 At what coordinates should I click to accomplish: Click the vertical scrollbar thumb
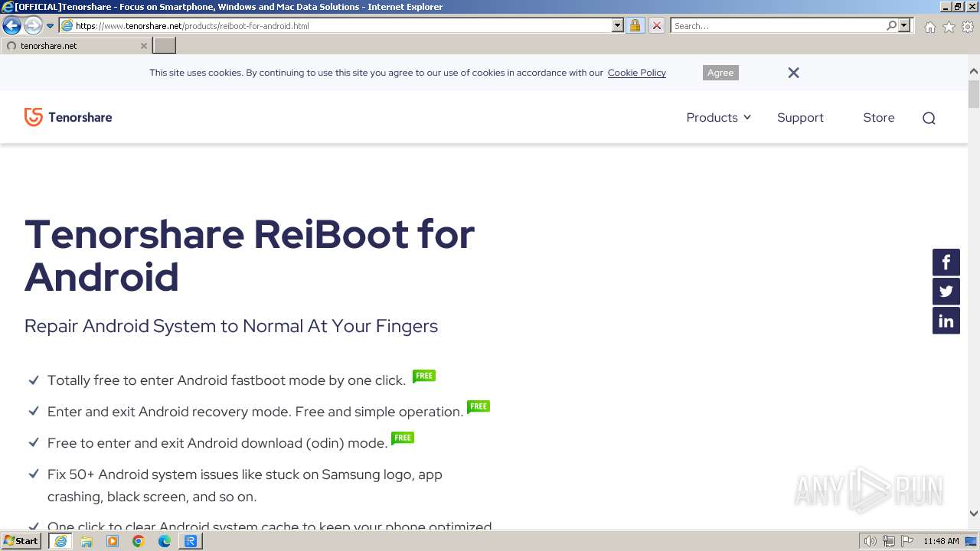coord(974,93)
